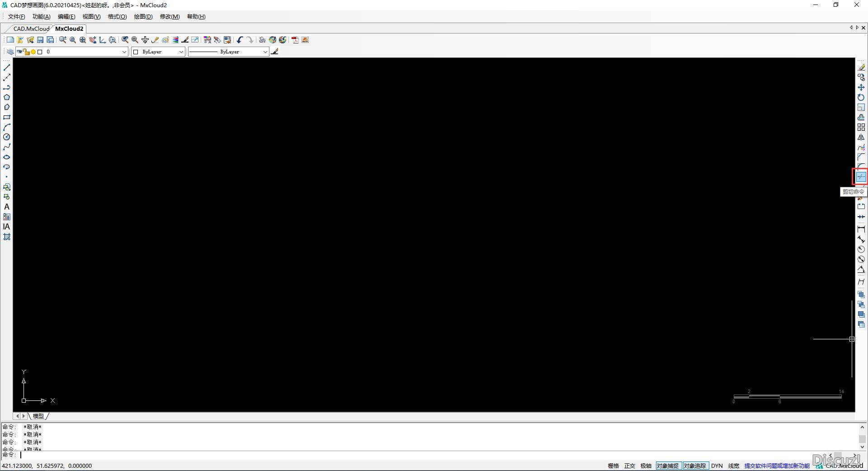Viewport: 868px width, 471px height.
Task: Select the Erase tool at right toolbar top
Action: click(x=861, y=67)
